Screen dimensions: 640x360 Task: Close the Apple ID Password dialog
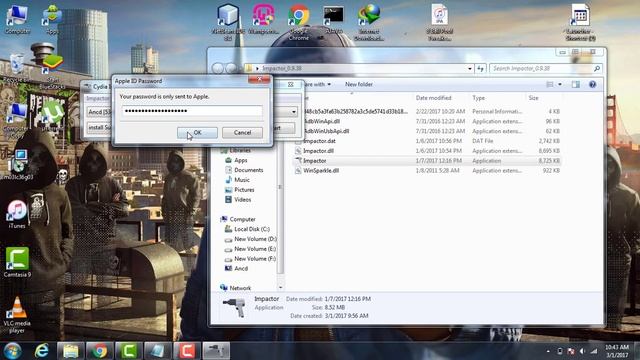tap(259, 79)
